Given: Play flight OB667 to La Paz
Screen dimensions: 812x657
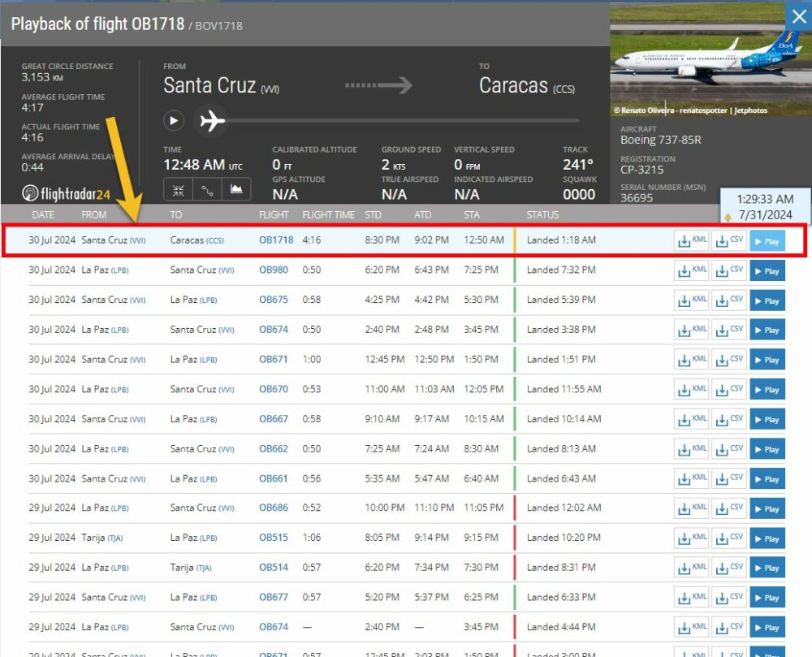Looking at the screenshot, I should click(767, 420).
